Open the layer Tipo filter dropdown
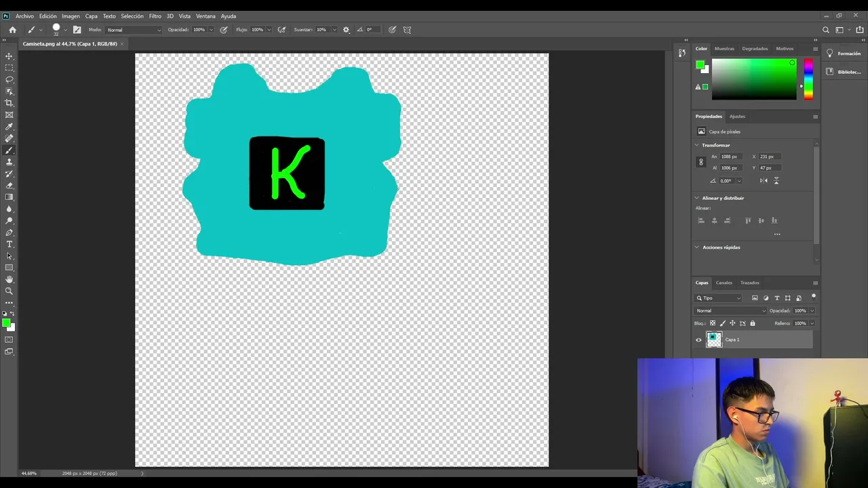 click(719, 298)
